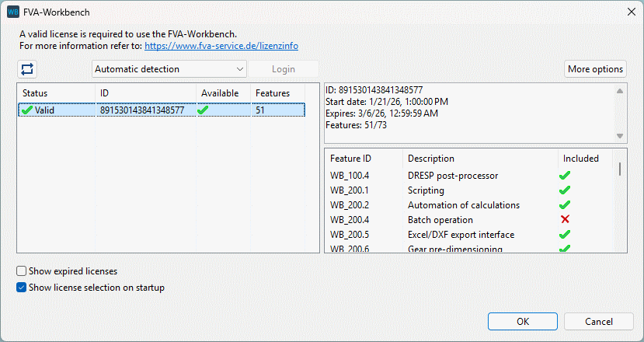The height and width of the screenshot is (342, 644).
Task: Click the Description column header
Action: point(480,159)
